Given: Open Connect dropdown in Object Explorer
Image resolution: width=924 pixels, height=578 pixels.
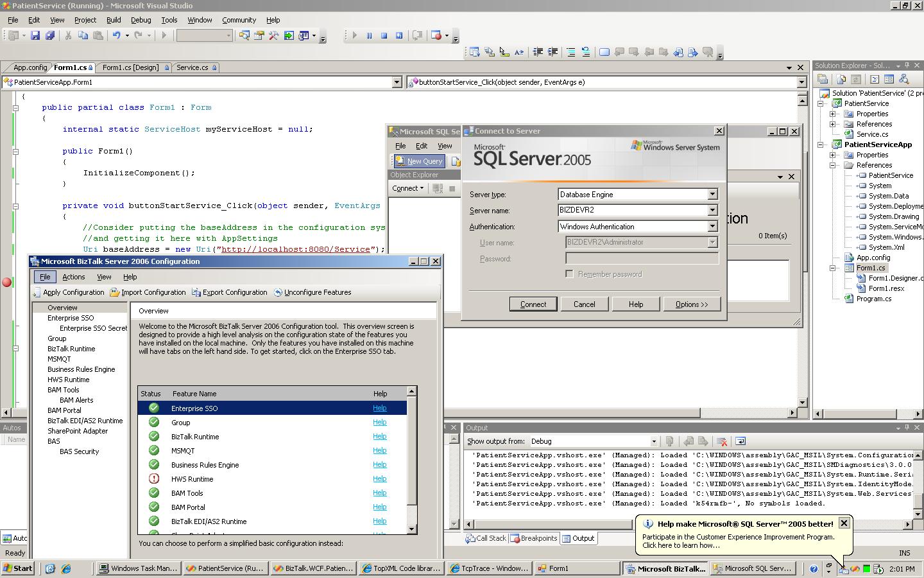Looking at the screenshot, I should coord(407,188).
